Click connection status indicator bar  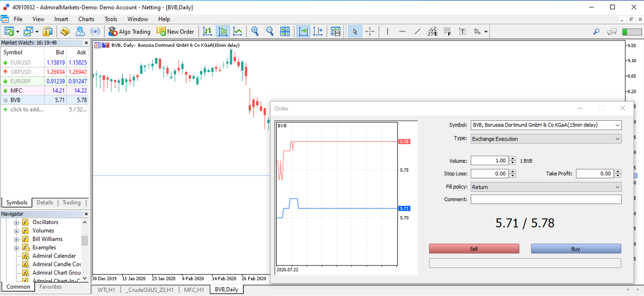(x=632, y=32)
